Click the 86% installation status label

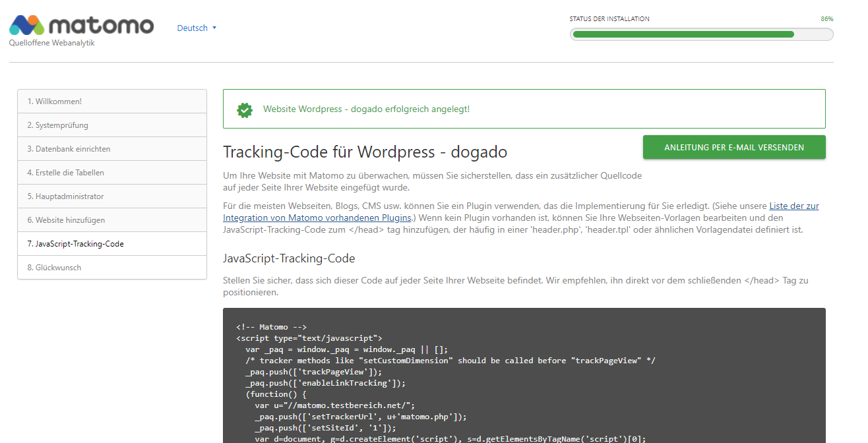pos(826,19)
